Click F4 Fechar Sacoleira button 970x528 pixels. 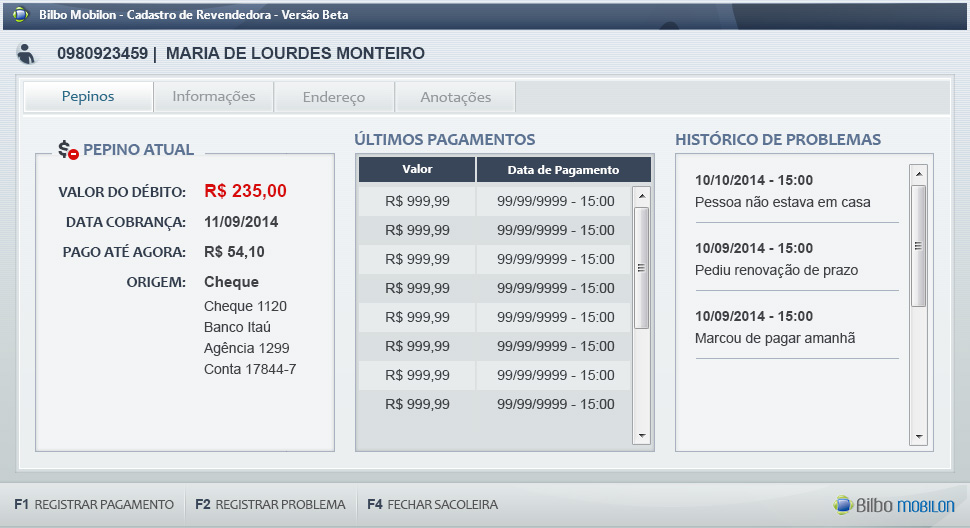pyautogui.click(x=433, y=505)
